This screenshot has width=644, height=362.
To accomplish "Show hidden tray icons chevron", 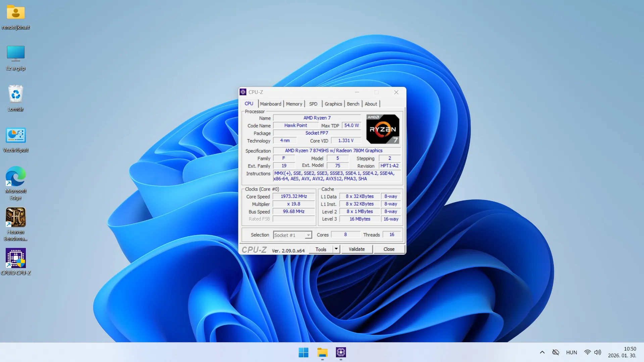I will coord(542,352).
